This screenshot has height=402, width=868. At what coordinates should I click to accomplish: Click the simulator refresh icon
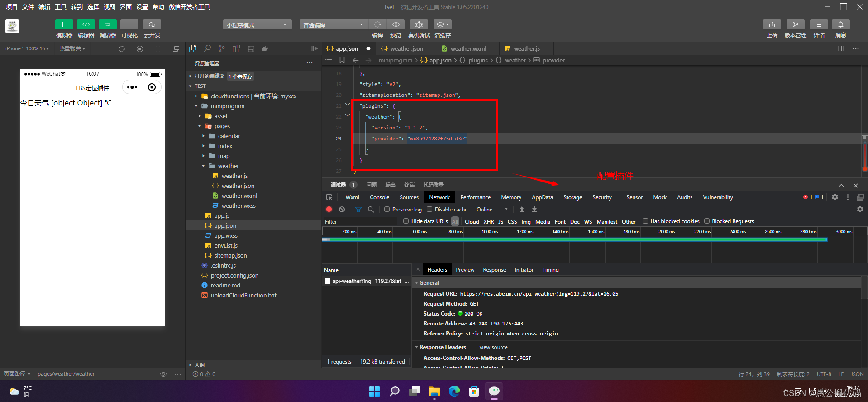point(122,49)
